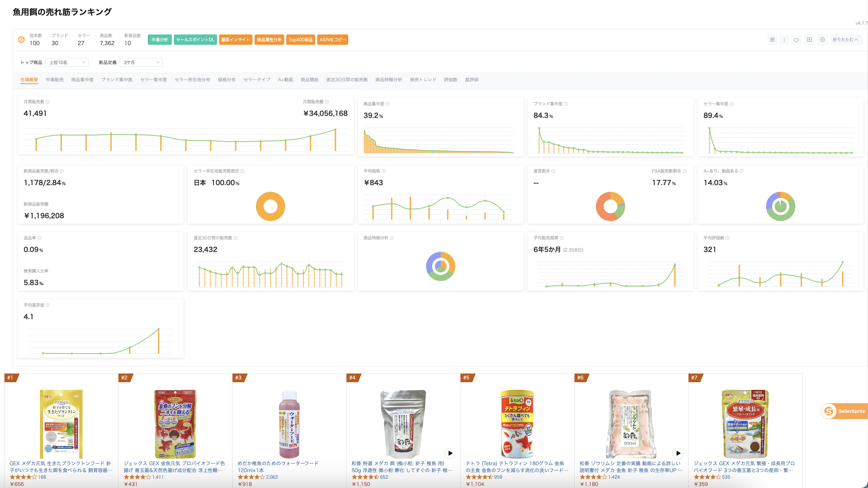Image resolution: width=868 pixels, height=488 pixels.
Task: Open the vertical three-dot more menu
Action: 784,40
